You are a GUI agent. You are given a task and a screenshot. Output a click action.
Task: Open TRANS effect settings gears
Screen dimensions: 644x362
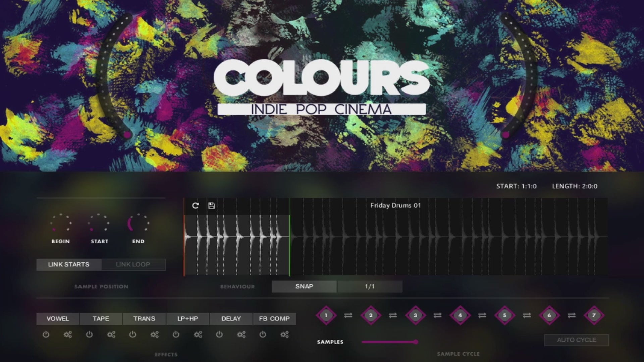coord(154,334)
